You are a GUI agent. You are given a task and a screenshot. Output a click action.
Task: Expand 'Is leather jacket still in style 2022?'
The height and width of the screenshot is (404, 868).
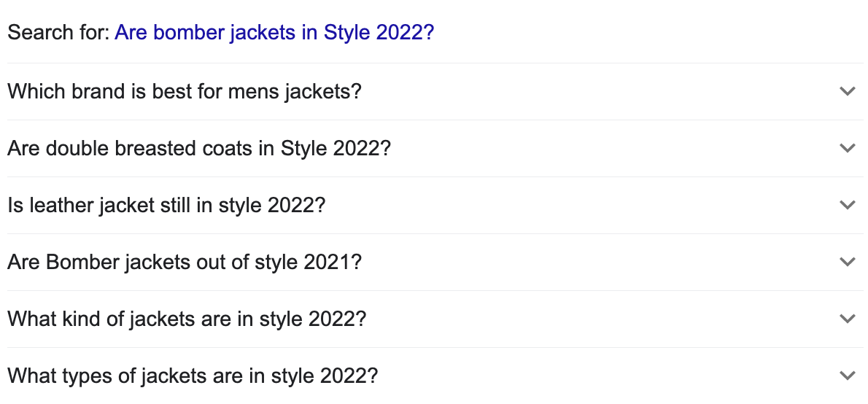[x=166, y=206]
